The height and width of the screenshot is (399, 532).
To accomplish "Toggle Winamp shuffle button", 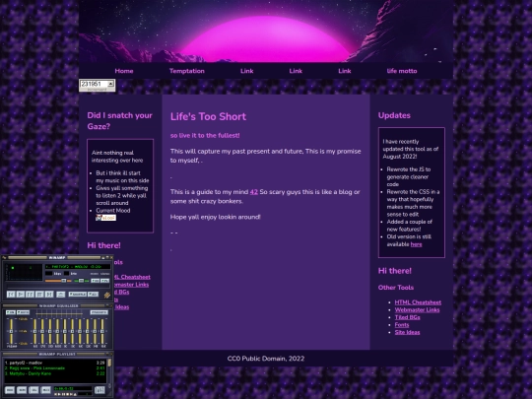I will click(x=78, y=295).
